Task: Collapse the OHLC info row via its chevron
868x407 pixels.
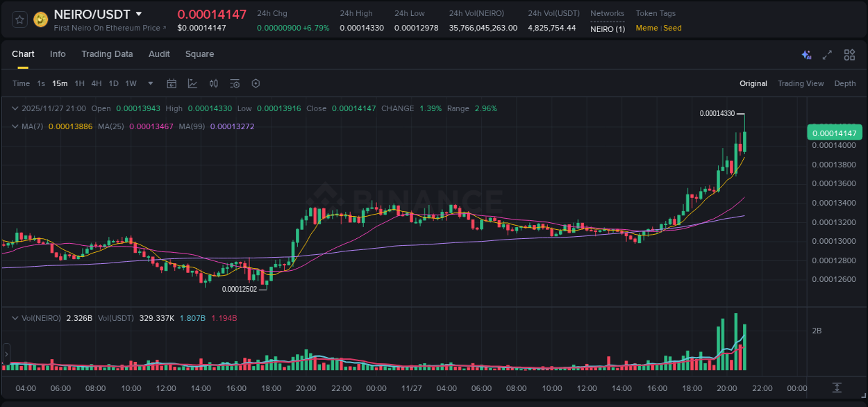Action: [x=15, y=108]
